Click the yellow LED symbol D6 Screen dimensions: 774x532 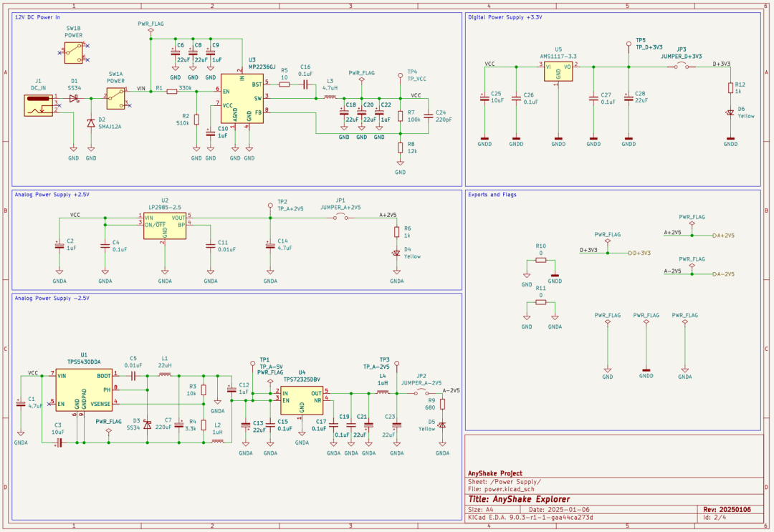[730, 113]
